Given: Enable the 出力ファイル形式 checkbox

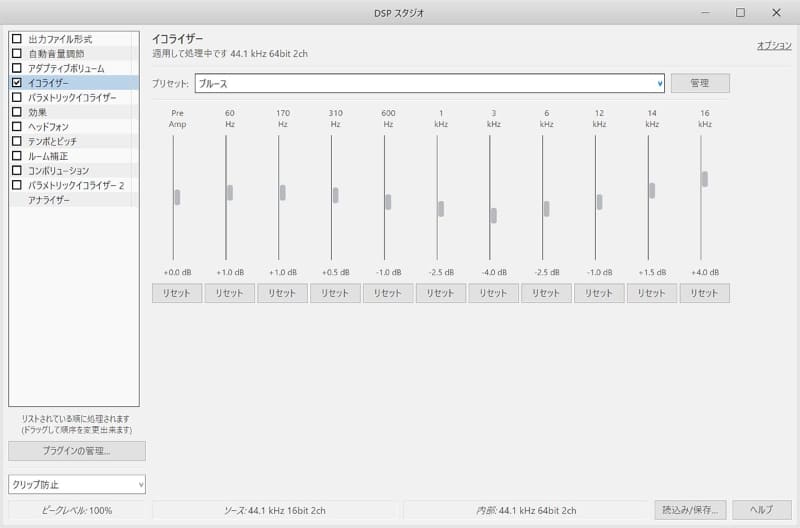Looking at the screenshot, I should (17, 39).
